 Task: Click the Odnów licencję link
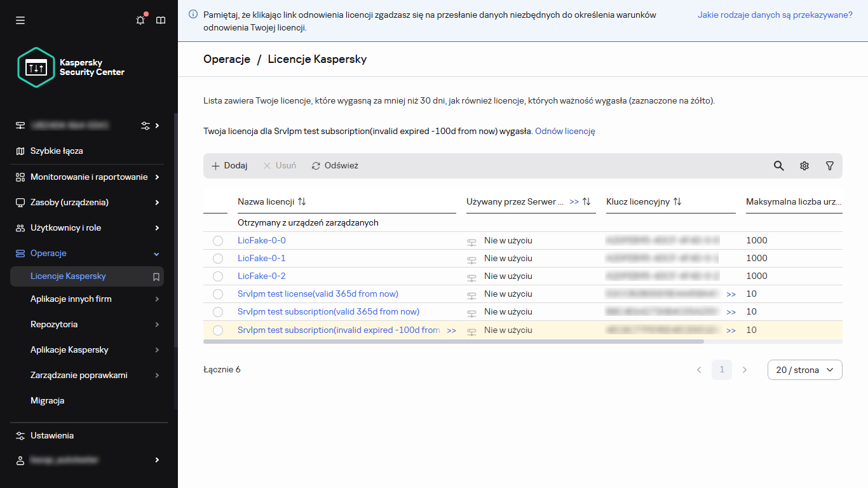point(564,132)
